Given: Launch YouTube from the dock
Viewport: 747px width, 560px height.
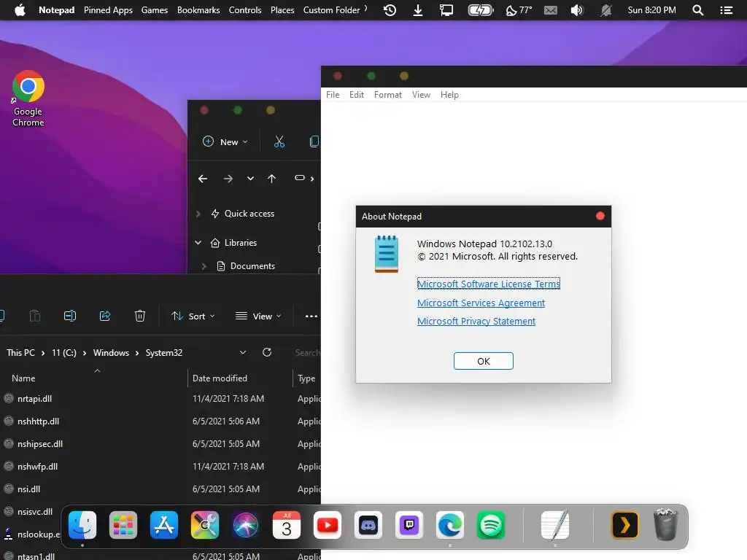Looking at the screenshot, I should pos(328,525).
